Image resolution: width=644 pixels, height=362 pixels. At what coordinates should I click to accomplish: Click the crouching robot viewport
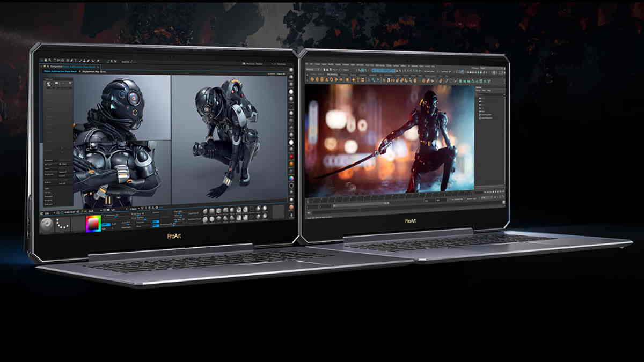pos(229,139)
